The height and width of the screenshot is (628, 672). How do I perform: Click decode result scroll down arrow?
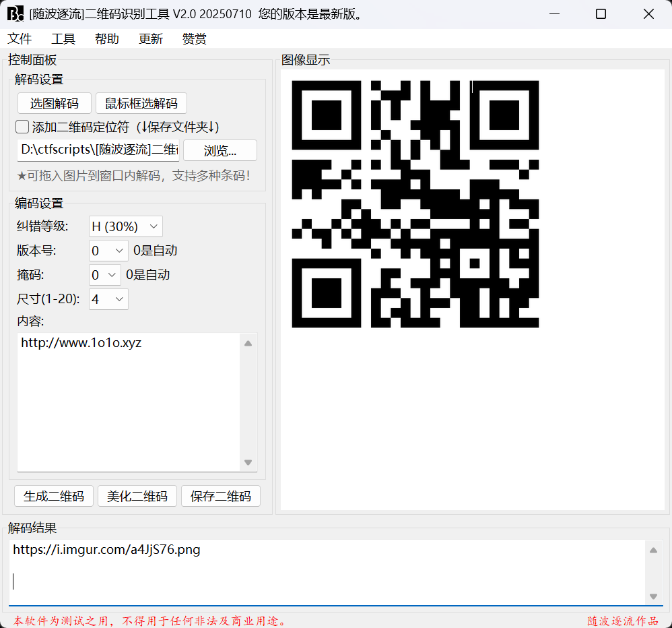pos(654,596)
